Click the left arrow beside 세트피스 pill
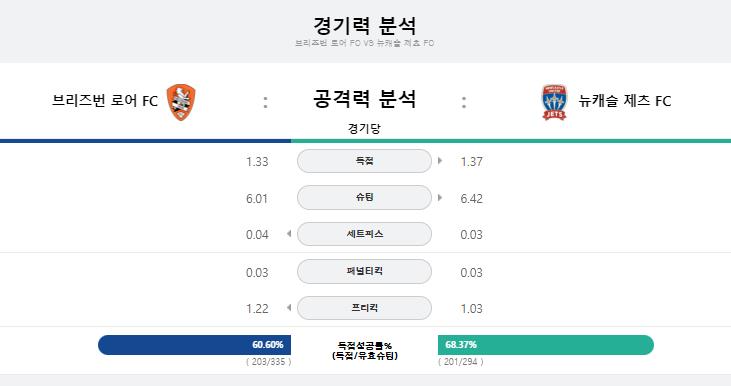The height and width of the screenshot is (386, 731). 289,234
